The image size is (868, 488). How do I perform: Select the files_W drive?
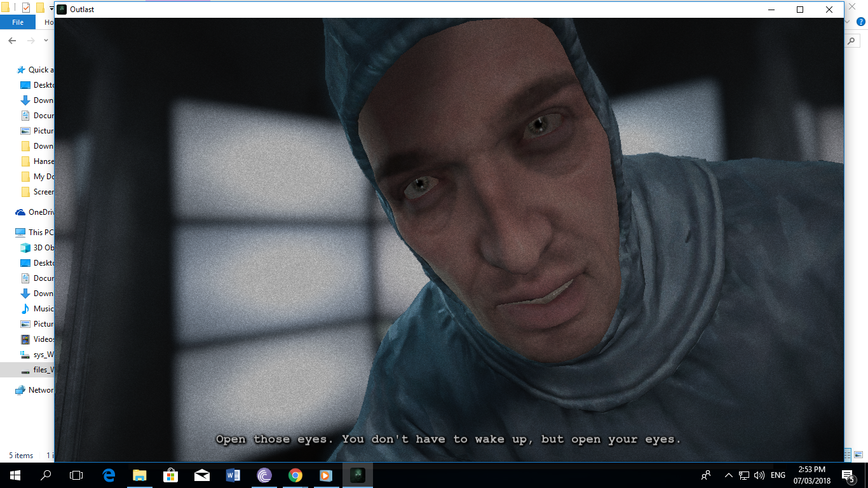click(x=37, y=370)
